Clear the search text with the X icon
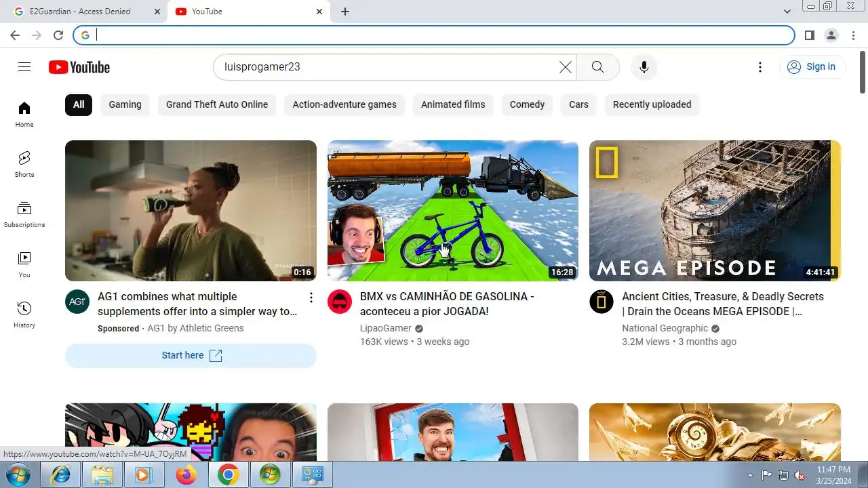 click(565, 66)
